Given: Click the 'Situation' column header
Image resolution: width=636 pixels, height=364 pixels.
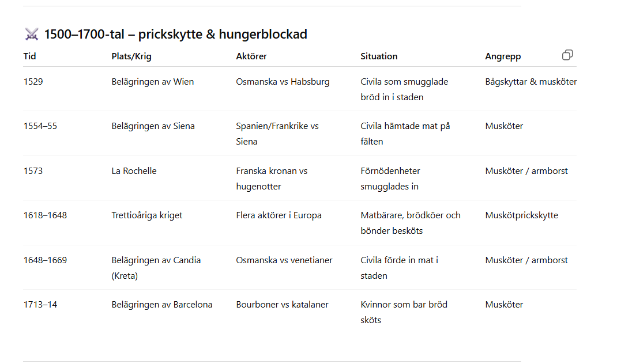Looking at the screenshot, I should [x=379, y=56].
